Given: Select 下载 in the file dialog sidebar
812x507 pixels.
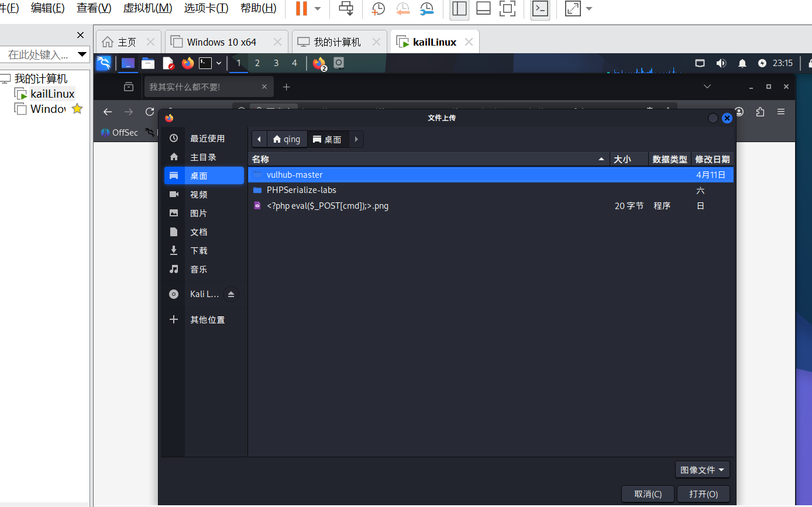Looking at the screenshot, I should 204,250.
